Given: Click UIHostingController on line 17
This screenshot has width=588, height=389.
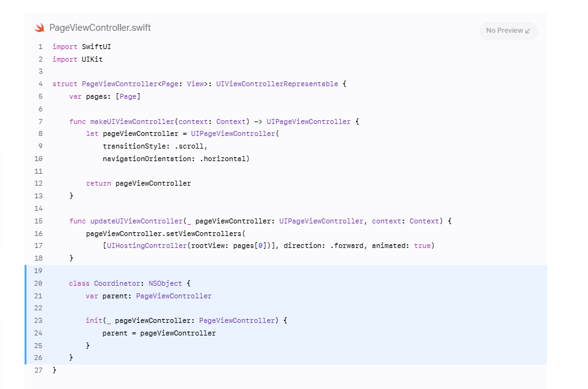Looking at the screenshot, I should coord(147,245).
